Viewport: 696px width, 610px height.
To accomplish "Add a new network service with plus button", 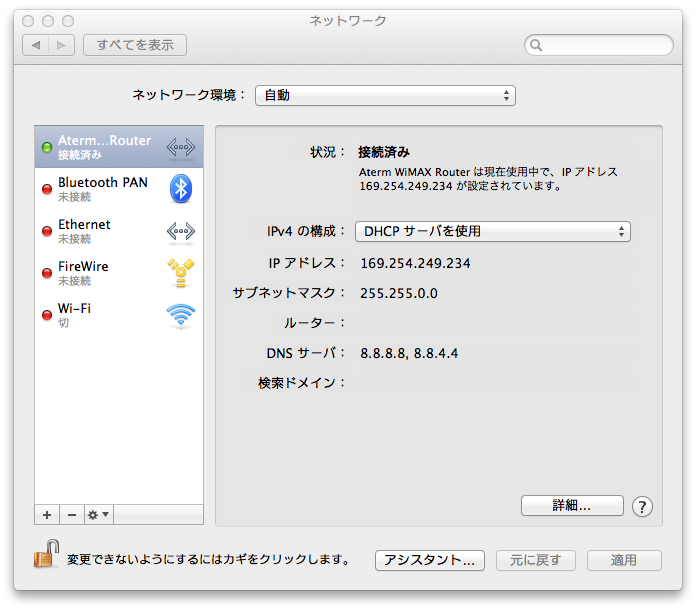I will coord(47,515).
